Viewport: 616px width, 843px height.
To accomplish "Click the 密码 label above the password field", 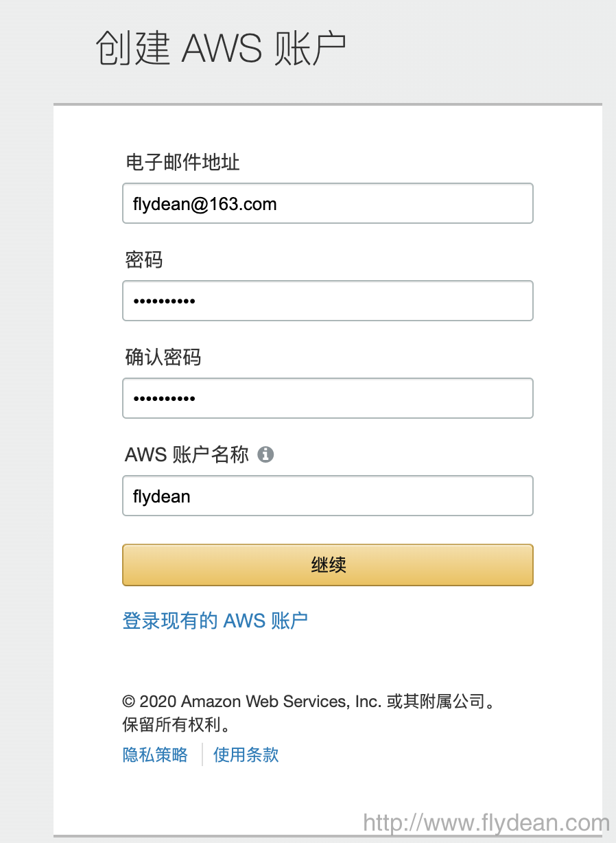I will (144, 259).
